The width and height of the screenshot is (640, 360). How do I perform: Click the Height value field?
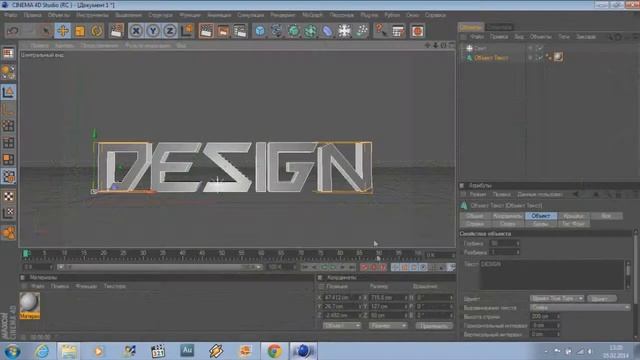tap(544, 316)
